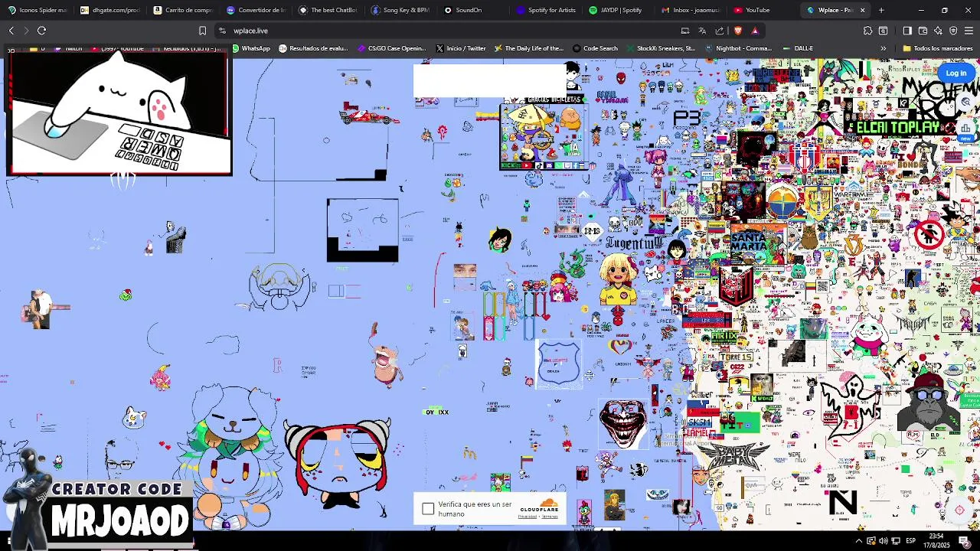
Task: Open the extensions puzzle icon
Action: coord(867,31)
